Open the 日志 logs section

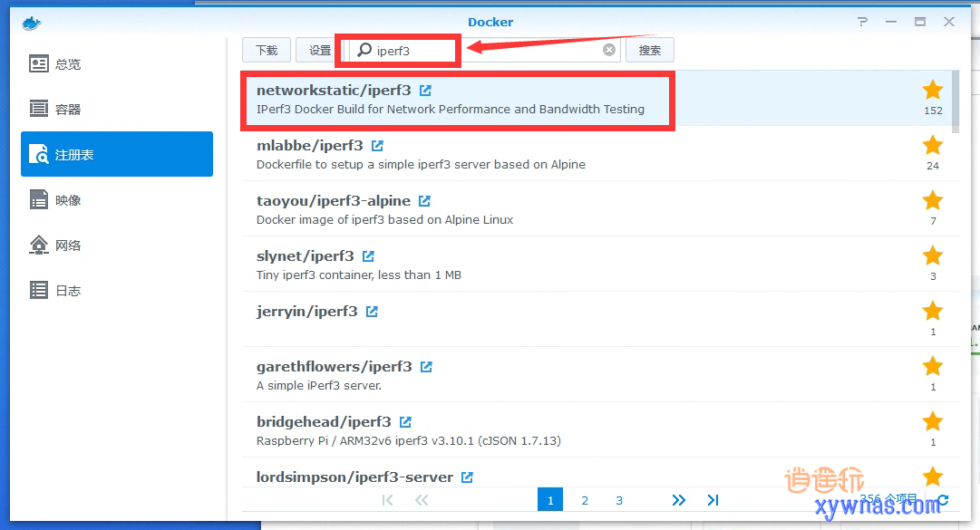coord(117,290)
